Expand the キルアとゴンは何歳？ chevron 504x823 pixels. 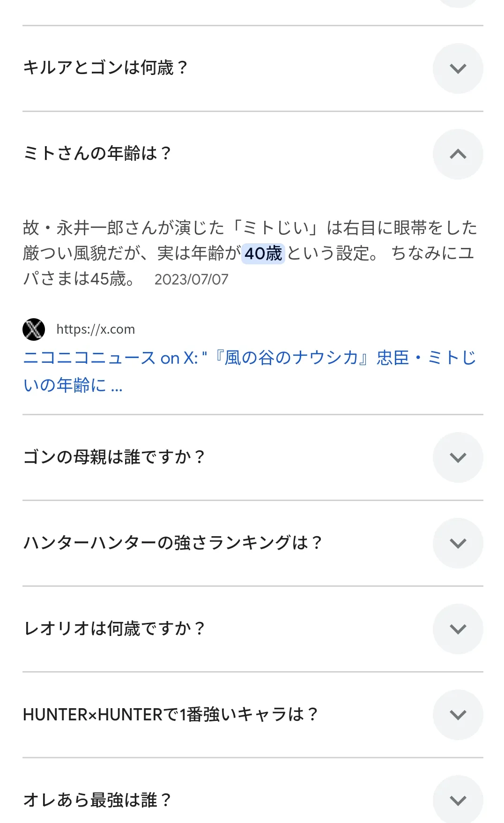click(x=458, y=68)
